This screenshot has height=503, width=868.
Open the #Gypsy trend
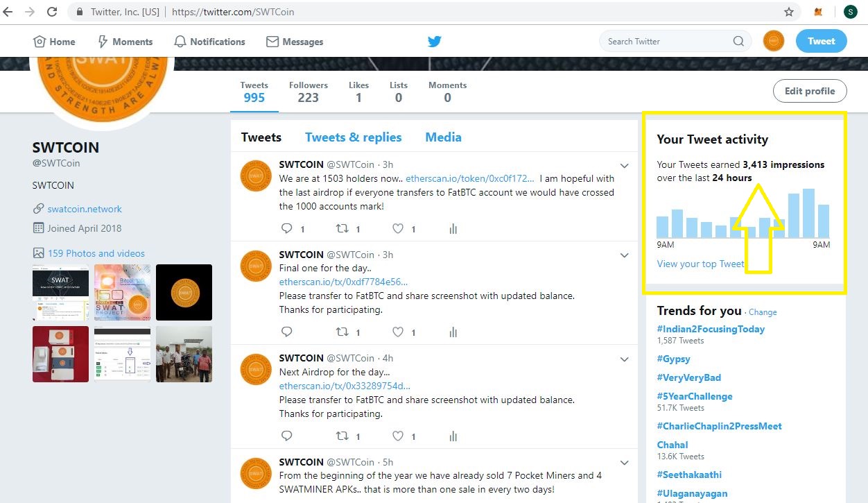pyautogui.click(x=674, y=359)
